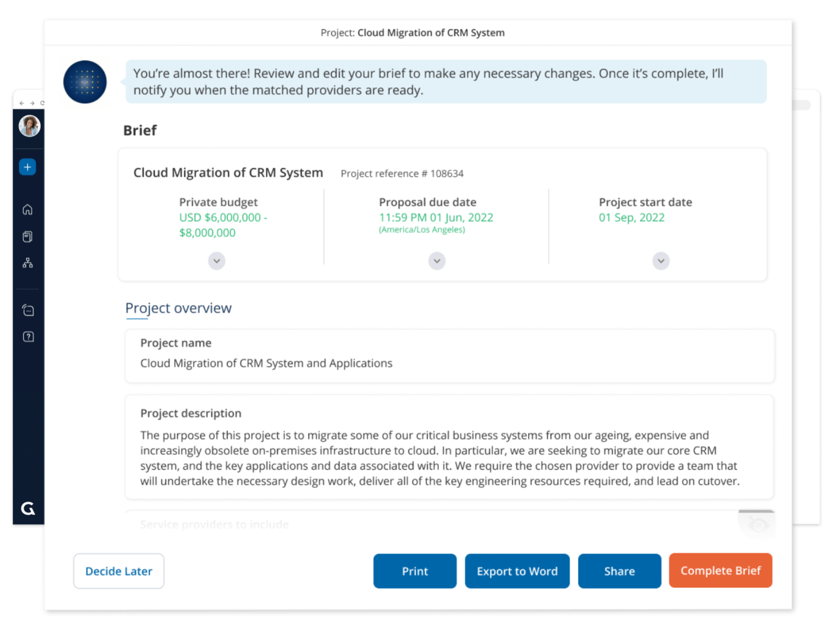Click the user profile avatar photo
The image size is (840, 630).
click(29, 126)
